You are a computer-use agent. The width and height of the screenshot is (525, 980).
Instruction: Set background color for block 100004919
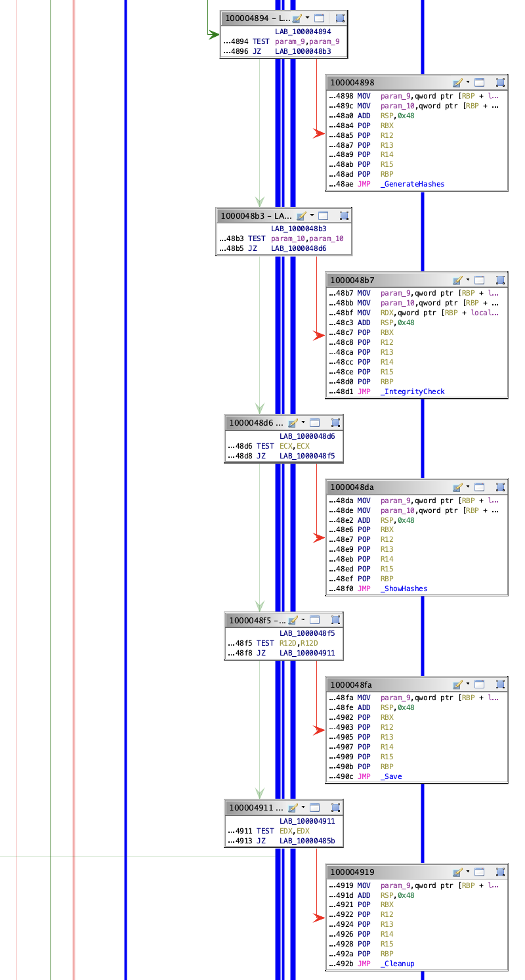457,872
